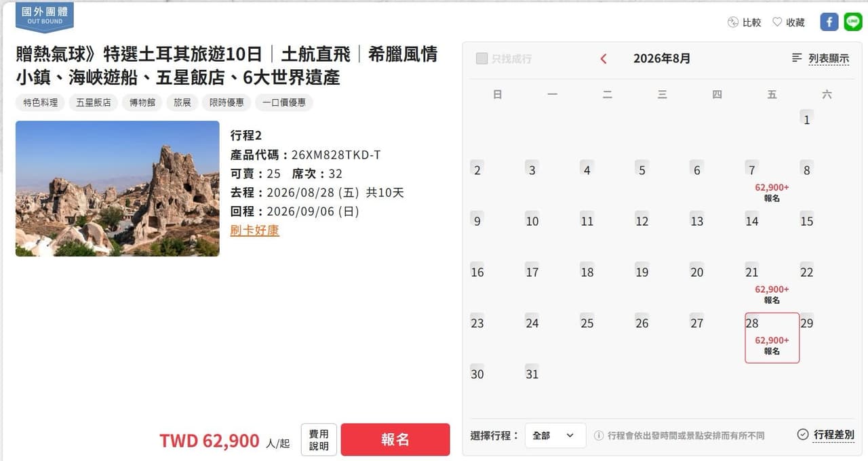Add tour to favorites with 收藏 heart
Viewport: 868px width, 461px height.
777,22
